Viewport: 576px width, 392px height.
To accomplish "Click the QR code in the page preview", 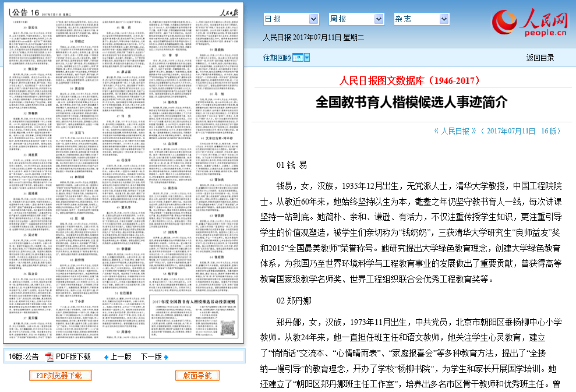I will click(228, 327).
